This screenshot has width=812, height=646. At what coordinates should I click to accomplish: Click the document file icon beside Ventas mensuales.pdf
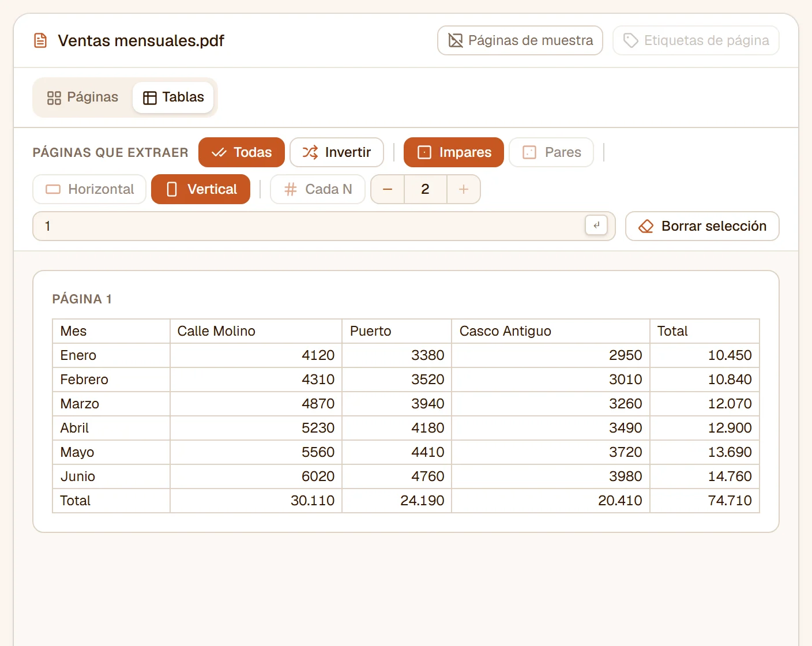pyautogui.click(x=40, y=40)
